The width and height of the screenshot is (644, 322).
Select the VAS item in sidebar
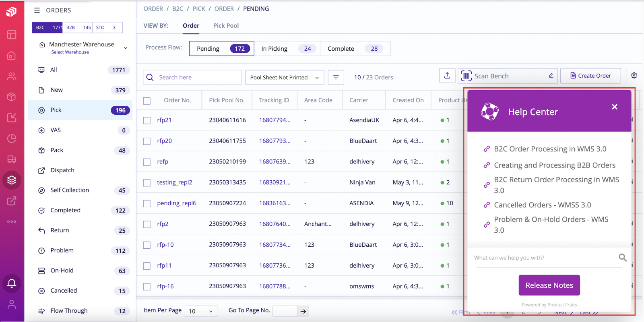pyautogui.click(x=80, y=130)
